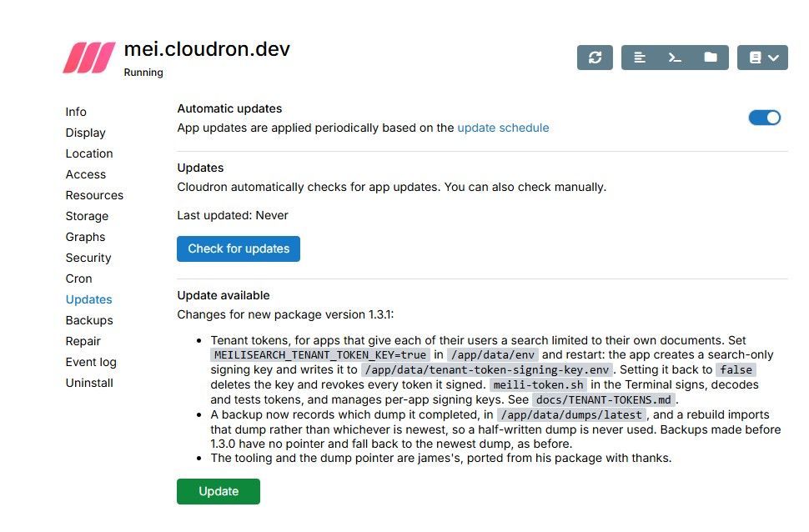The width and height of the screenshot is (809, 532).
Task: Open the Info section
Action: 76,112
